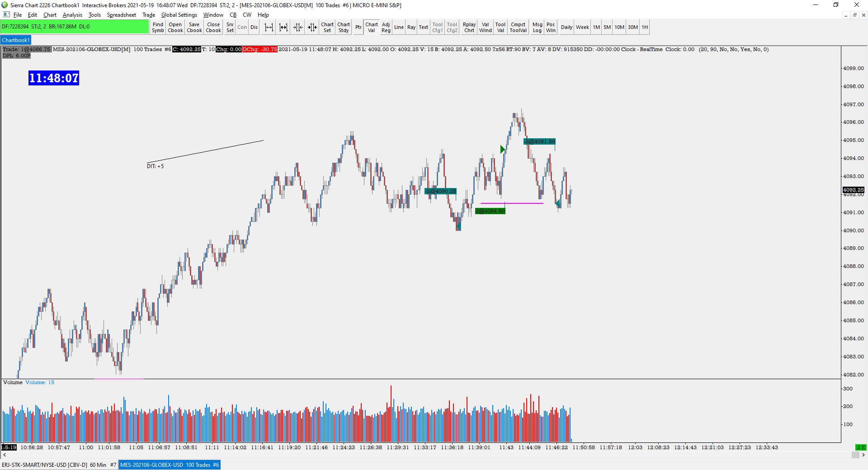Select the Chartbook1 tab
This screenshot has height=470, width=868.
tap(16, 40)
